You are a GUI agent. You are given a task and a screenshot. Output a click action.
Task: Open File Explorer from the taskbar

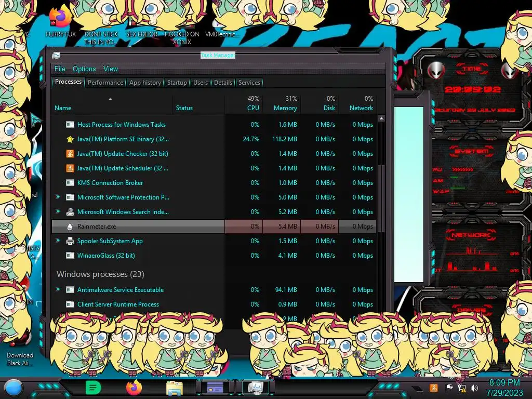175,388
